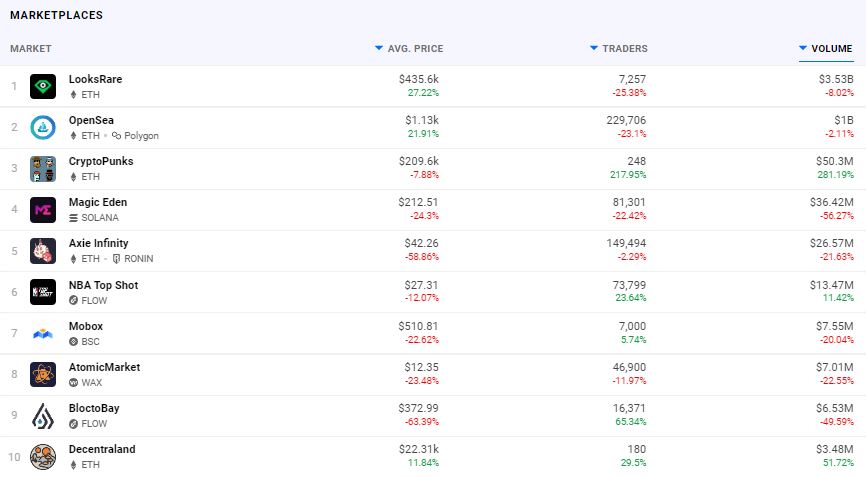Click the SOLANA chain label
866x477 pixels.
(100, 218)
